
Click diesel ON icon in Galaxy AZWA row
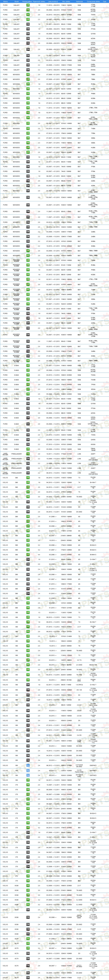click(x=28, y=38)
